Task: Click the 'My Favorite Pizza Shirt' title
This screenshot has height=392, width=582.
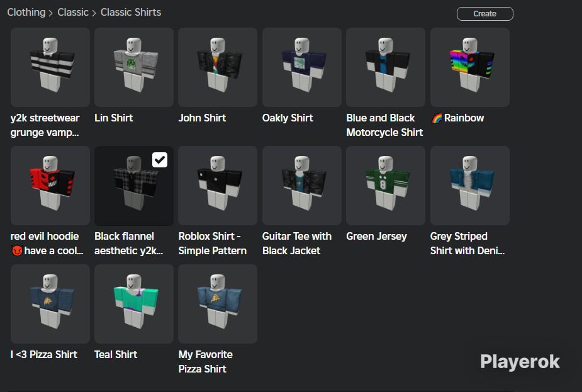Action: [206, 362]
